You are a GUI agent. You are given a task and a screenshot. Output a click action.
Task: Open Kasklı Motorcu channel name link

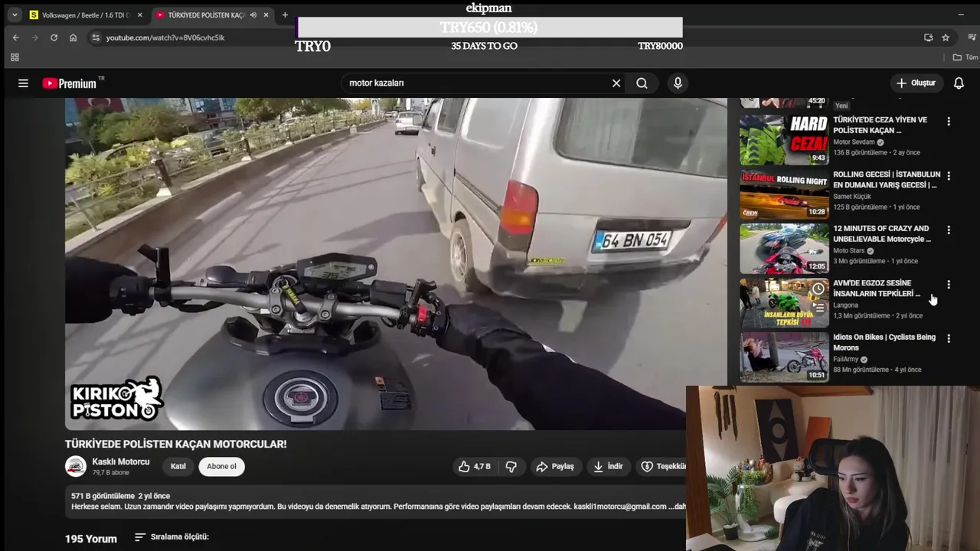pyautogui.click(x=121, y=461)
